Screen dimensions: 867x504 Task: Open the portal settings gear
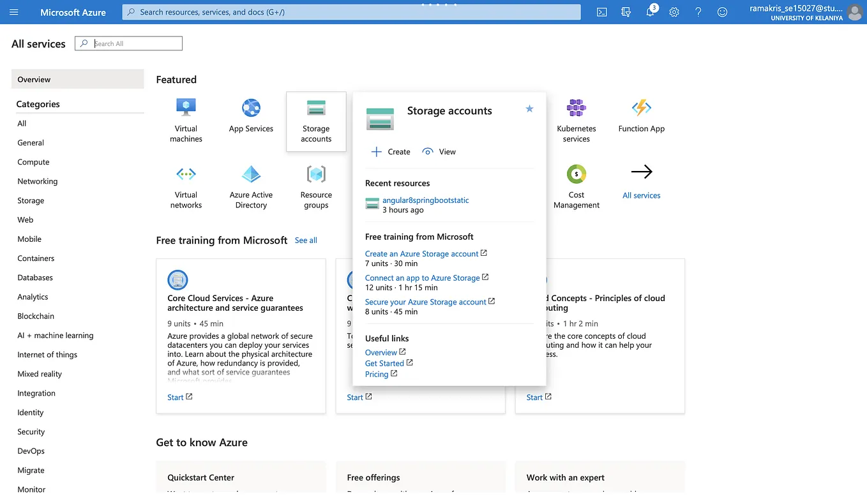(x=674, y=11)
